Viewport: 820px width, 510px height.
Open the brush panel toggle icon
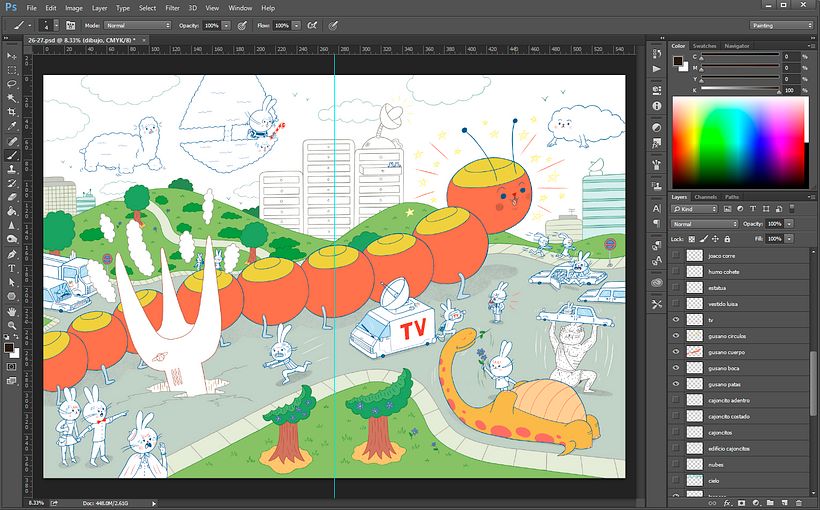(70, 24)
